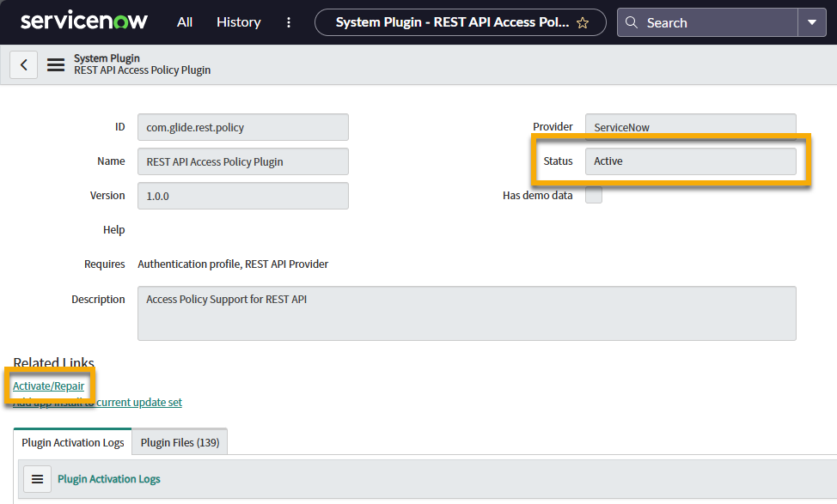Viewport: 837px width, 504px height.
Task: Click the Version field showing 1.0.0
Action: (242, 195)
